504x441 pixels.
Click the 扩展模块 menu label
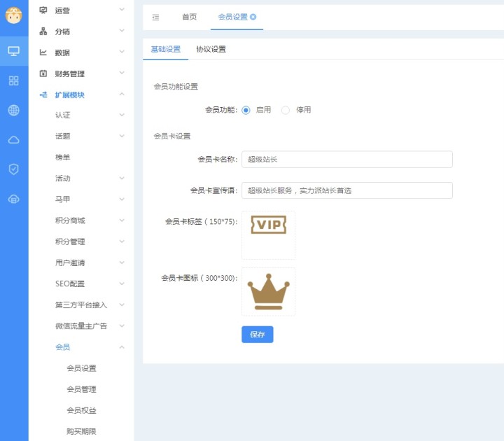[x=70, y=94]
